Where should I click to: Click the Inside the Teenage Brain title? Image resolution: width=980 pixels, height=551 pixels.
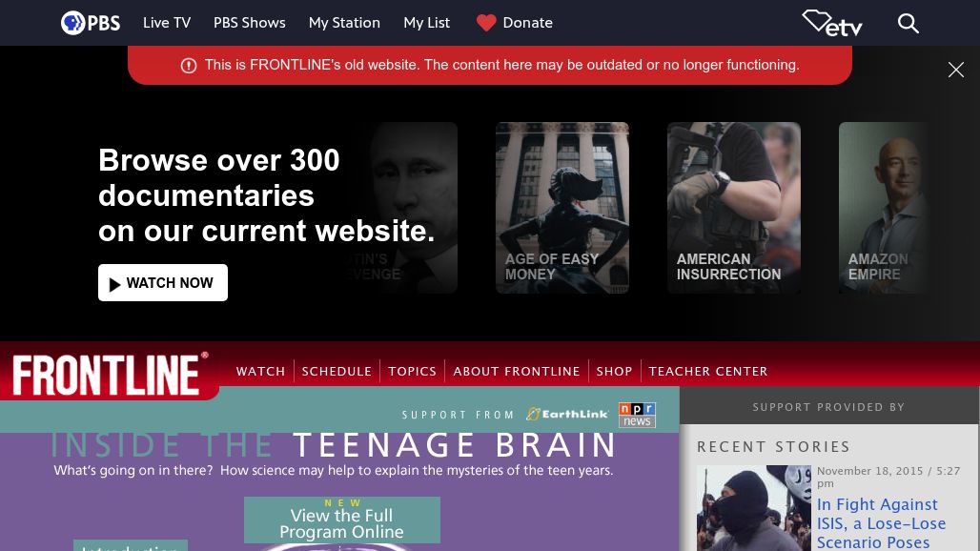pyautogui.click(x=334, y=445)
